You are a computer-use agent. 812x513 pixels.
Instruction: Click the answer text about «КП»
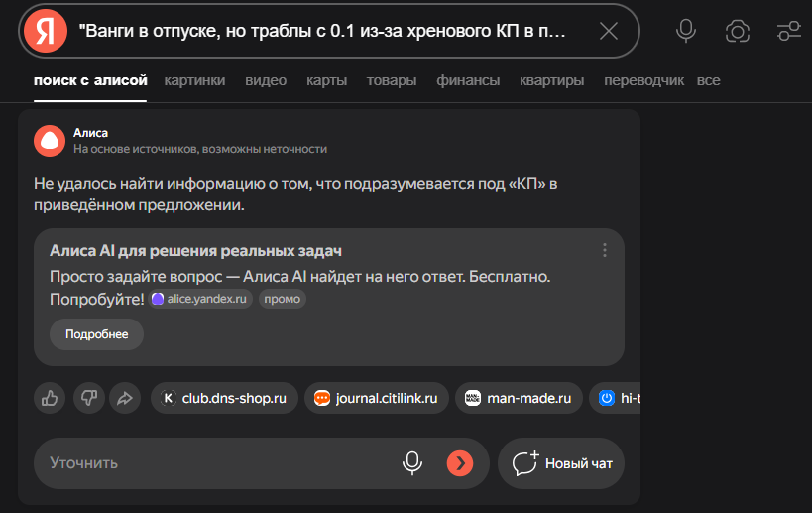(295, 194)
